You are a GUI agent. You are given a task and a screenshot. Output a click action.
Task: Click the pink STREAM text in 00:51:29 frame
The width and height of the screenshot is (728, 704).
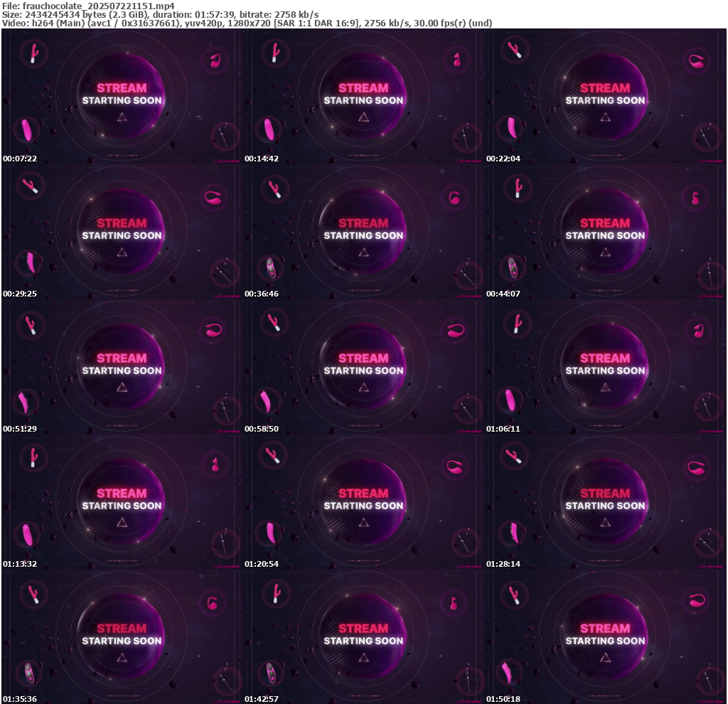tap(122, 358)
